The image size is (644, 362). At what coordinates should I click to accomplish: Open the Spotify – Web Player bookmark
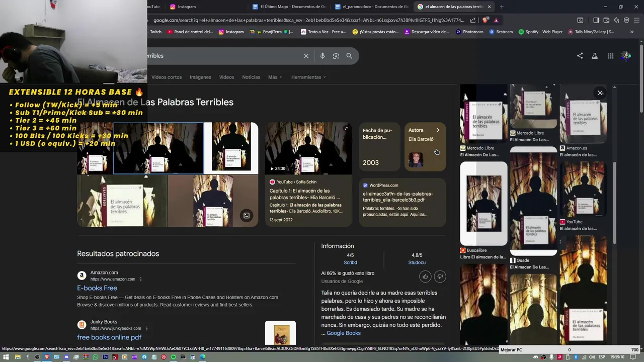540,32
